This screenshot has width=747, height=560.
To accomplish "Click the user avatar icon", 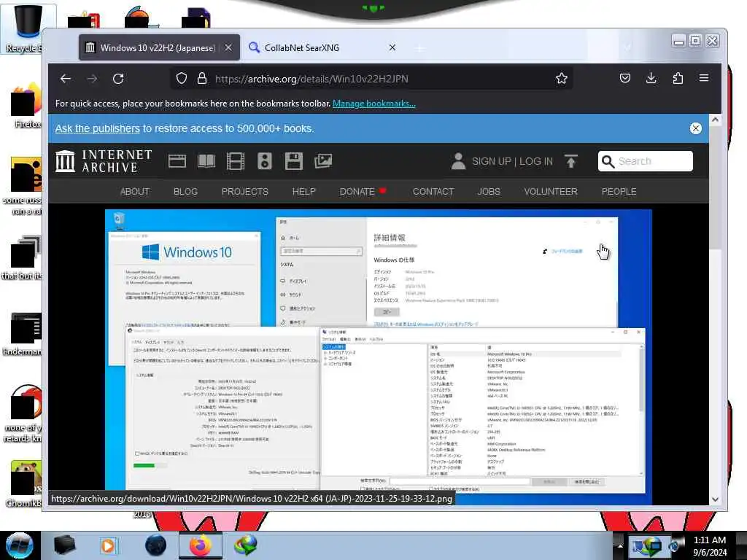I will (458, 161).
